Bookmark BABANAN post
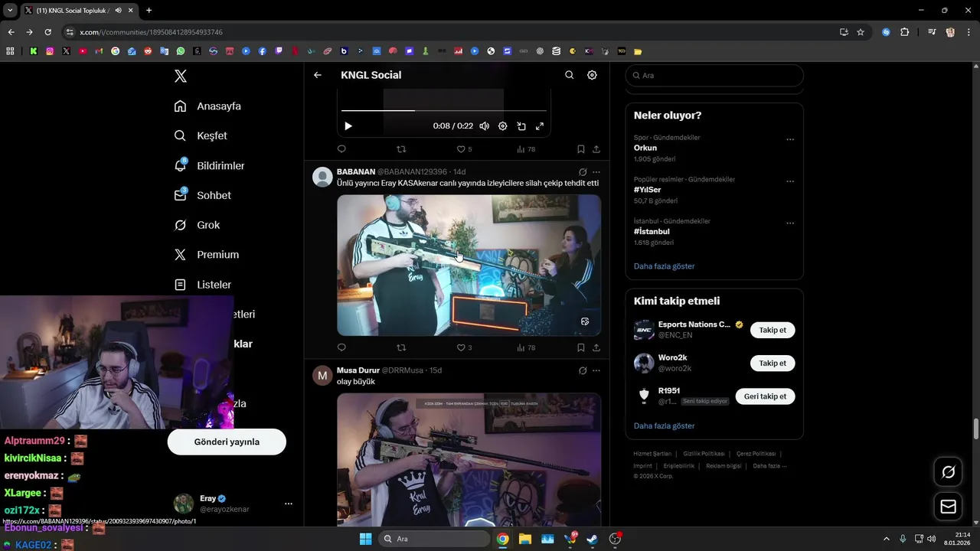Viewport: 980px width, 551px height. pos(581,347)
